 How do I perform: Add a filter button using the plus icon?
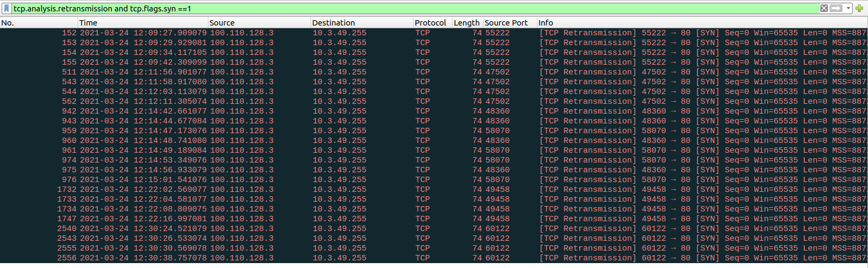pos(859,8)
